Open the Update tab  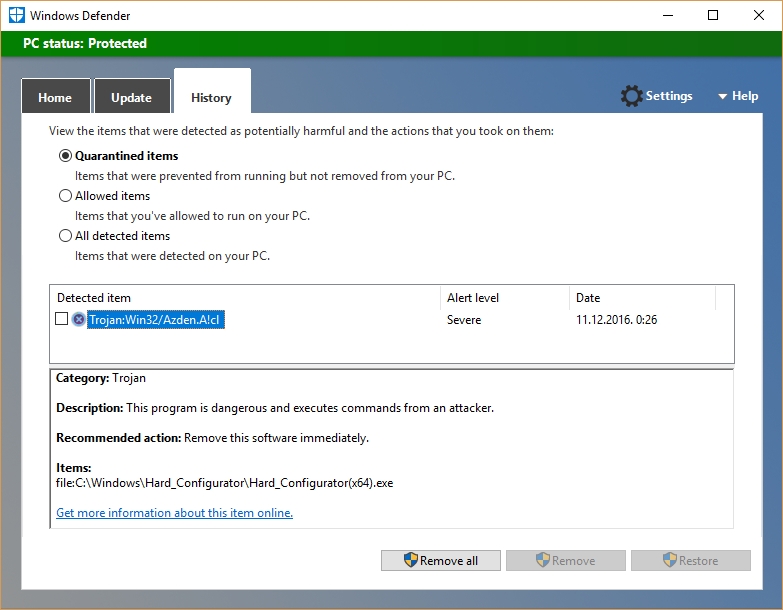click(x=131, y=98)
